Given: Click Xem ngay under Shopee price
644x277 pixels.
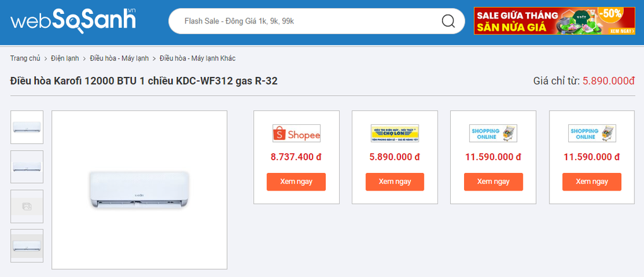Looking at the screenshot, I should [x=296, y=182].
